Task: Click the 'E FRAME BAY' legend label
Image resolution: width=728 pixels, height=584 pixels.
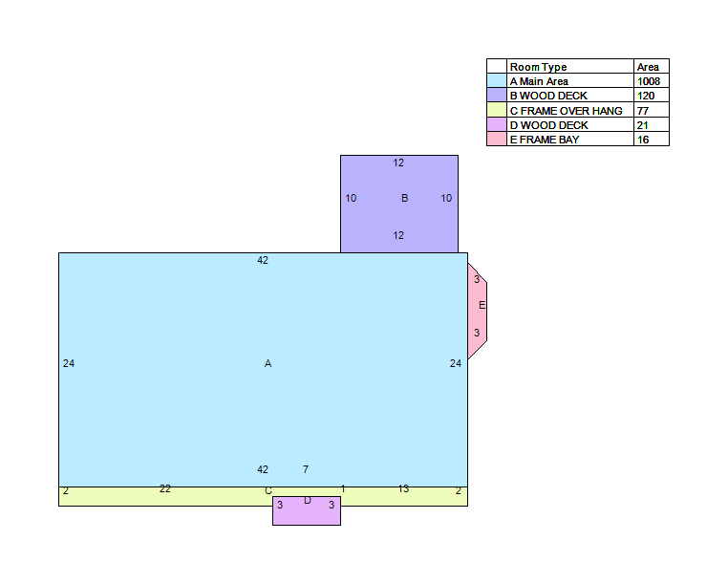Action: pos(545,140)
